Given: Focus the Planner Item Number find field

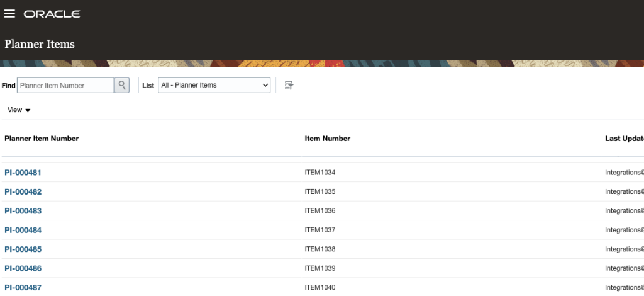Looking at the screenshot, I should (x=65, y=85).
